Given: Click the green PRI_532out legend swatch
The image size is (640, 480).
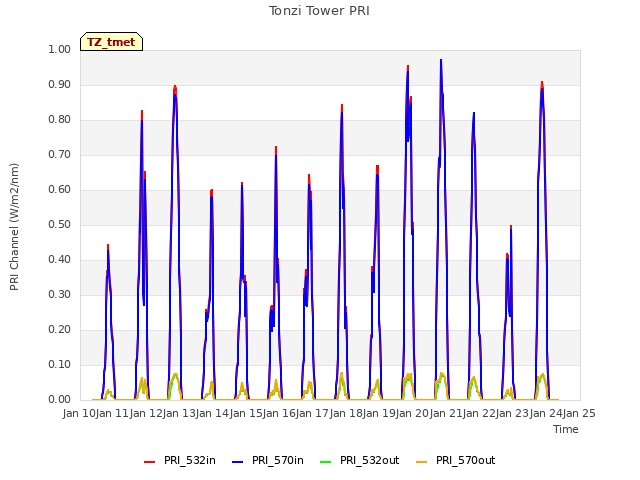Looking at the screenshot, I should 326,462.
